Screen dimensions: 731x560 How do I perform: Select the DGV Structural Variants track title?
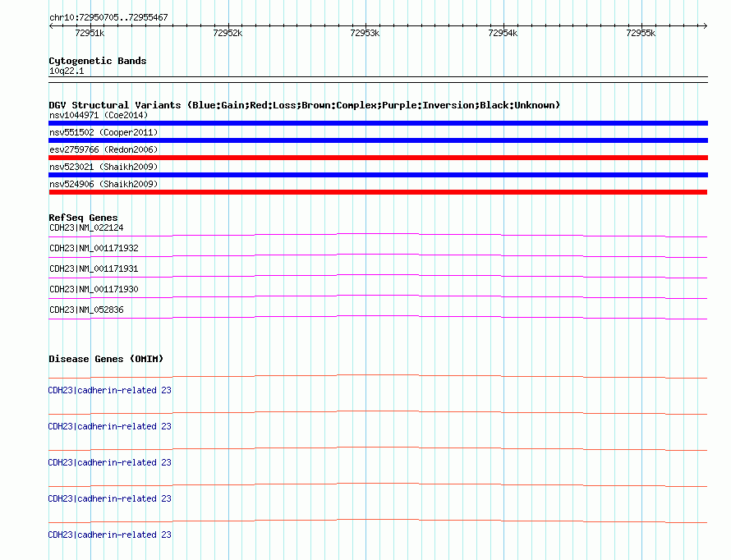tap(305, 105)
